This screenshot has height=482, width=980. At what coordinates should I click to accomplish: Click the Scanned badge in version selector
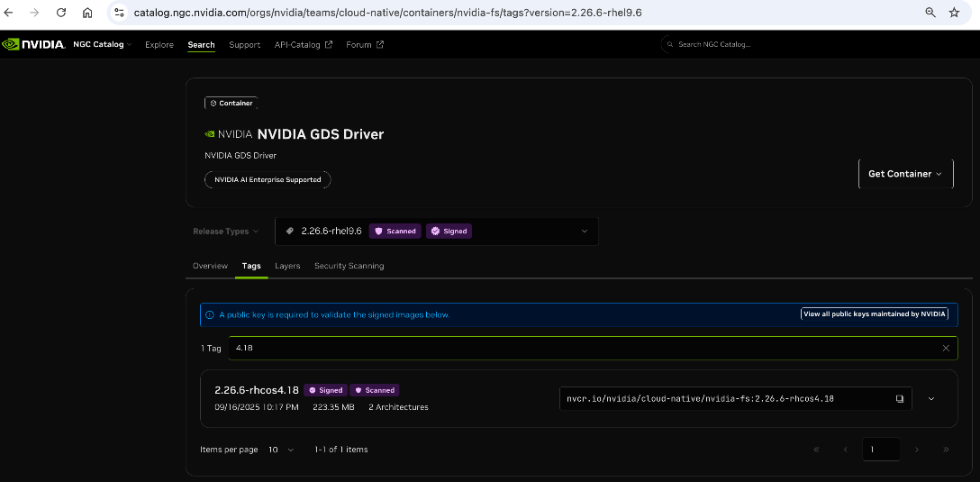coord(395,231)
